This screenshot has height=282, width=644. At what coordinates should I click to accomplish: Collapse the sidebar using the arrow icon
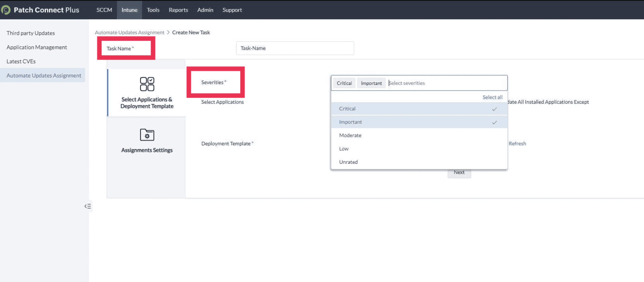(x=88, y=206)
